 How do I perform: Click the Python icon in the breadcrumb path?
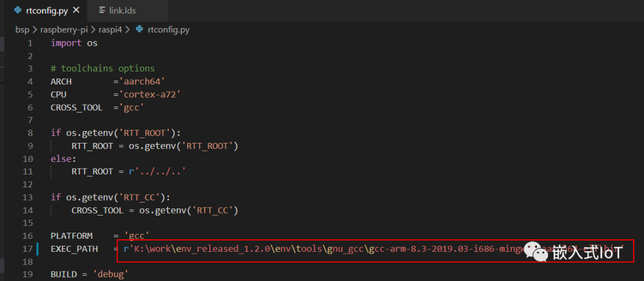(x=140, y=29)
